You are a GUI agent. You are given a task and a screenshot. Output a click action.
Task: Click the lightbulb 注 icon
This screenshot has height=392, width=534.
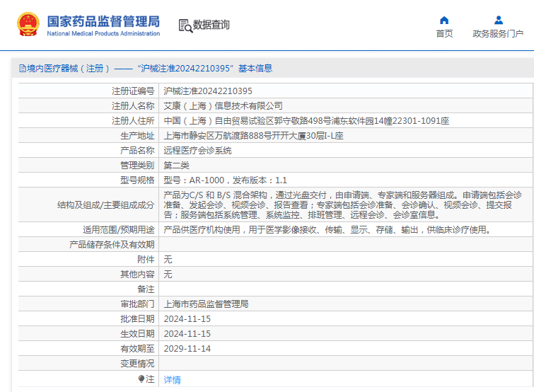pos(141,379)
